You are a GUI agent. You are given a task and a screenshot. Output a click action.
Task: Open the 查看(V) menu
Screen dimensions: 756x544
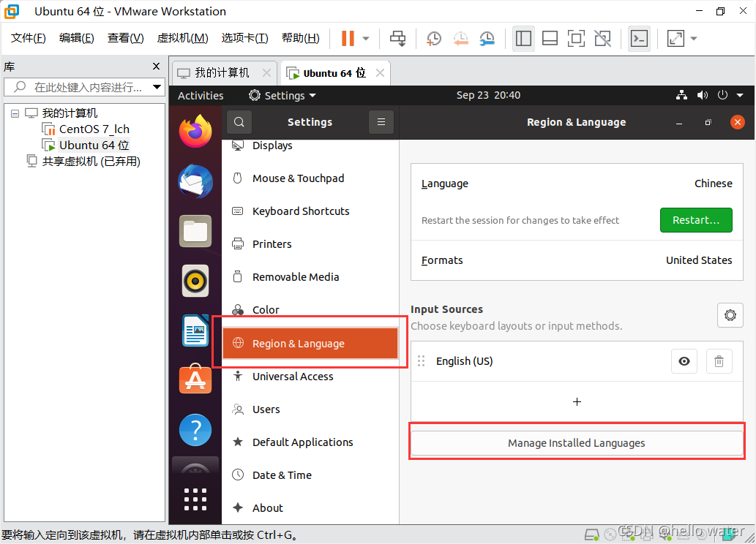(125, 38)
